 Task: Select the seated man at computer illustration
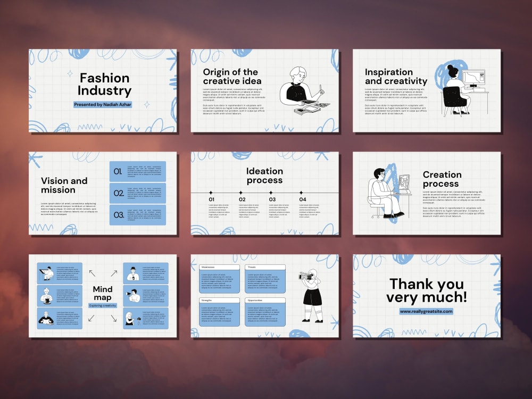[389, 193]
